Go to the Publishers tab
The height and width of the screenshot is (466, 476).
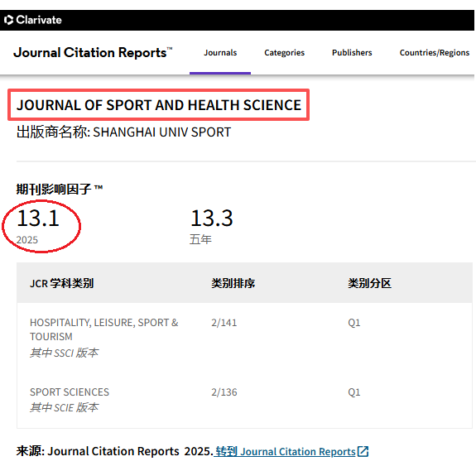pos(352,53)
